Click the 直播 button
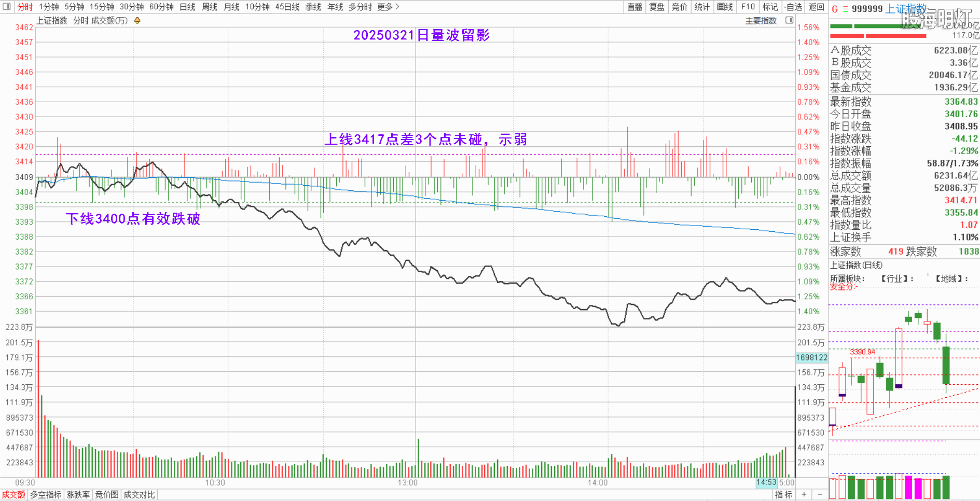980x501 pixels. [635, 7]
